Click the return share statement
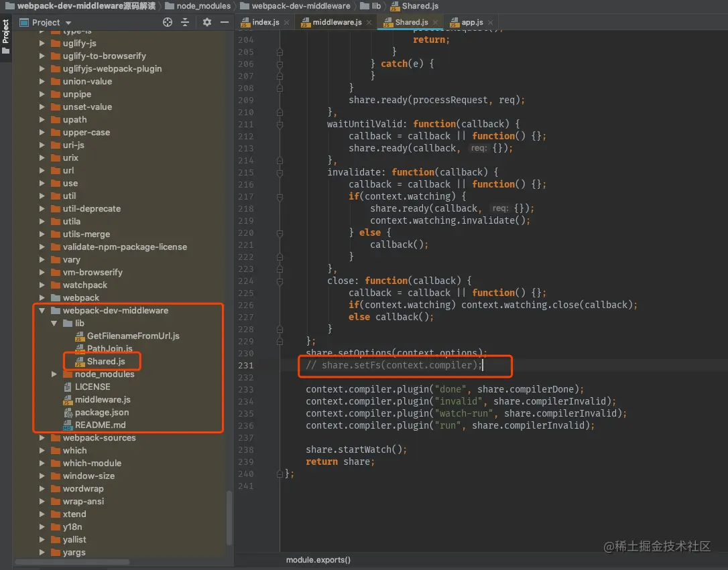 click(x=340, y=461)
